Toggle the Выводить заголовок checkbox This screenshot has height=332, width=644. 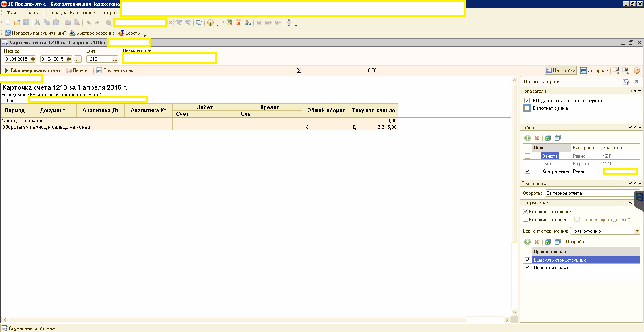click(x=525, y=212)
